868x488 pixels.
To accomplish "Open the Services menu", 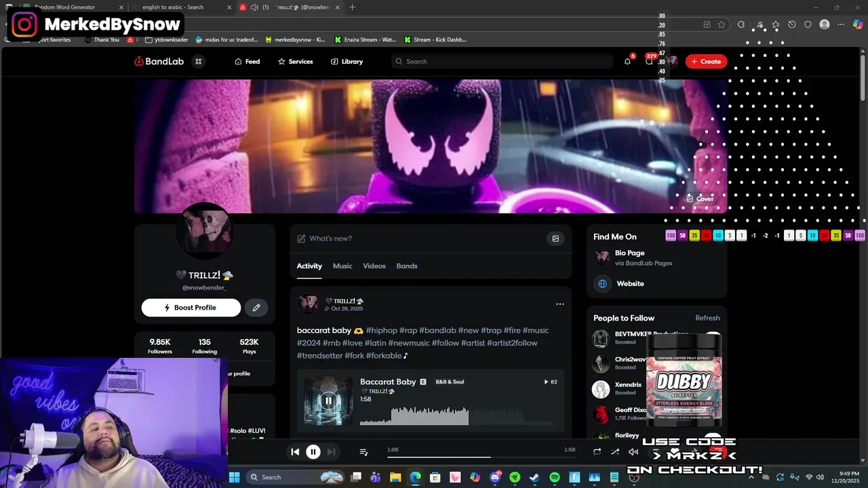I will (x=296, y=62).
